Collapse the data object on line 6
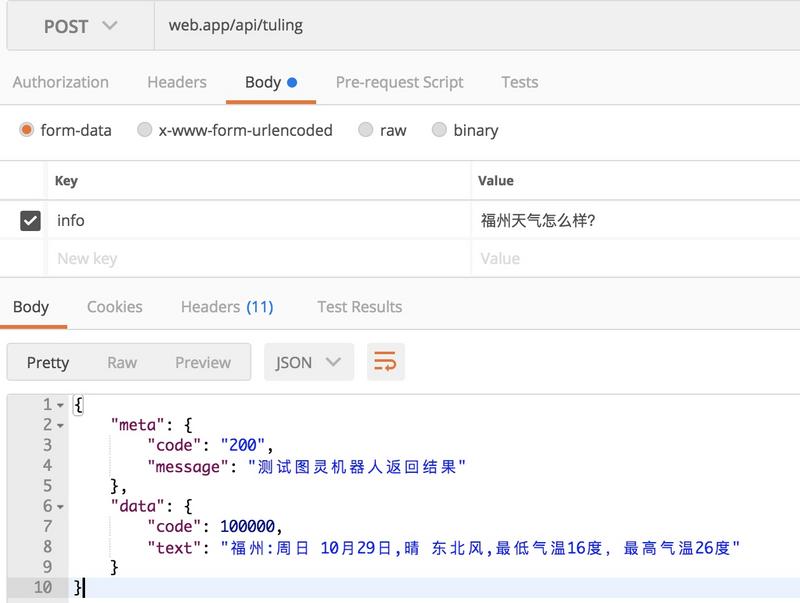Screen dimensions: 800x603 coord(60,507)
